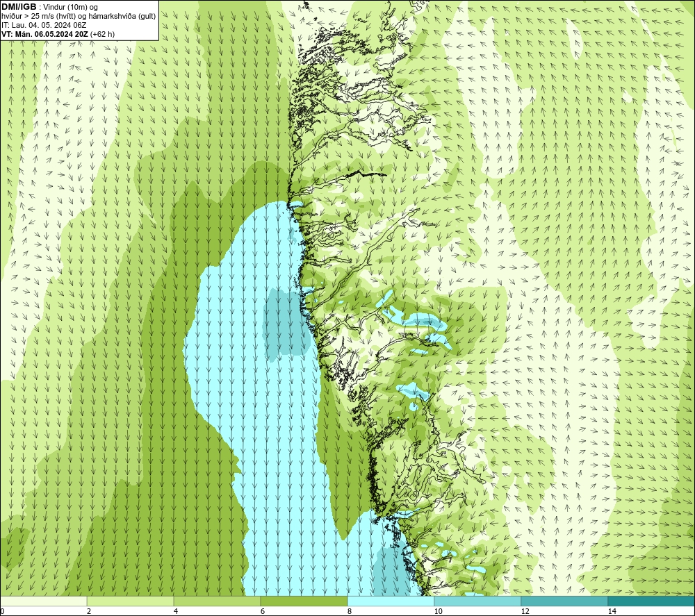
Task: Click the scale label '2'
Action: pyautogui.click(x=89, y=611)
